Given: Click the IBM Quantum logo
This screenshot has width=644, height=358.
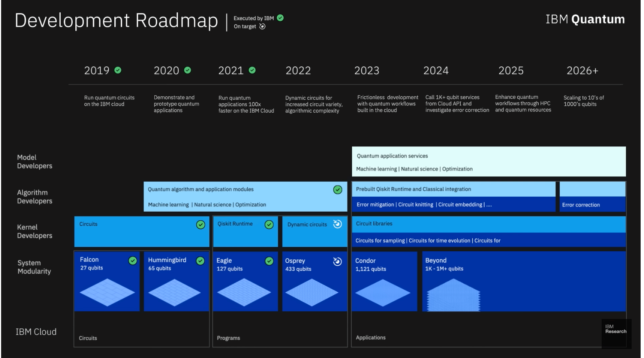Looking at the screenshot, I should coord(585,19).
